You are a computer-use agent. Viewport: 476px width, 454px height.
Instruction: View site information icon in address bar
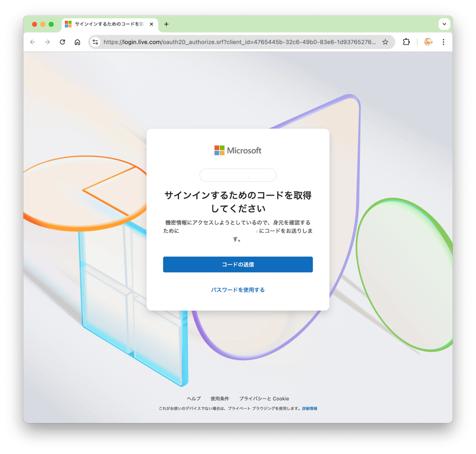coord(95,42)
